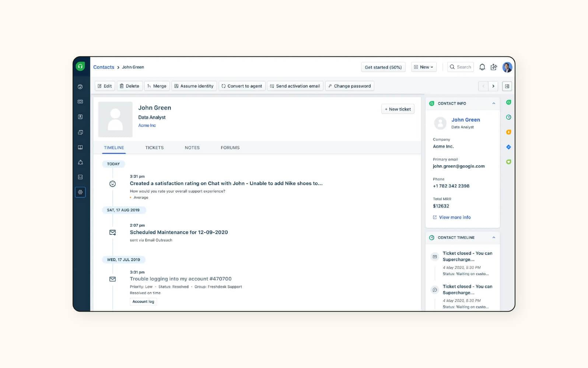Open the user profile avatar

pyautogui.click(x=507, y=67)
